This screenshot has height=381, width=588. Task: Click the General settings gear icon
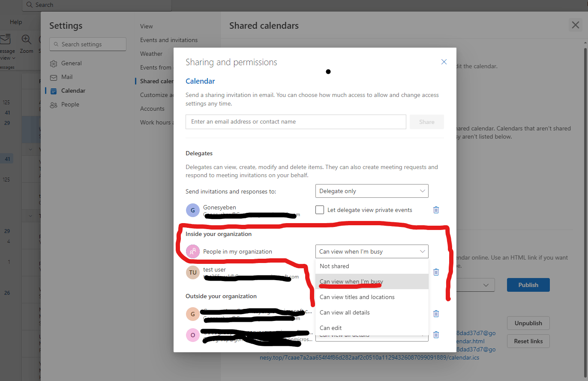(x=54, y=63)
